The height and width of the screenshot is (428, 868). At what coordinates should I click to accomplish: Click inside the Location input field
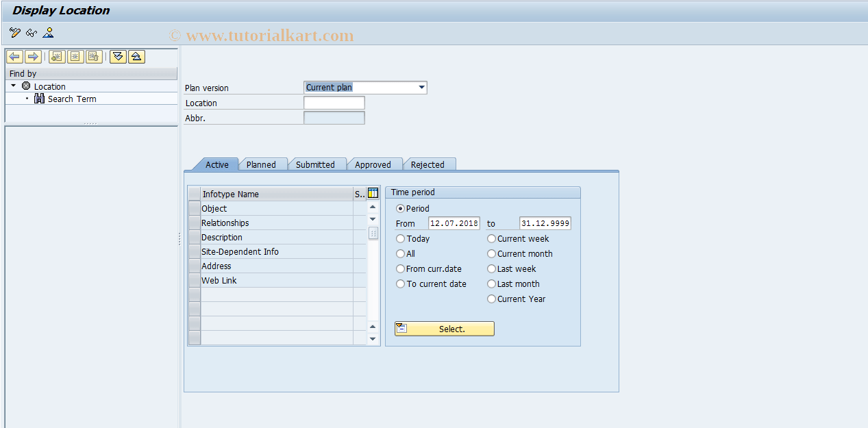334,102
